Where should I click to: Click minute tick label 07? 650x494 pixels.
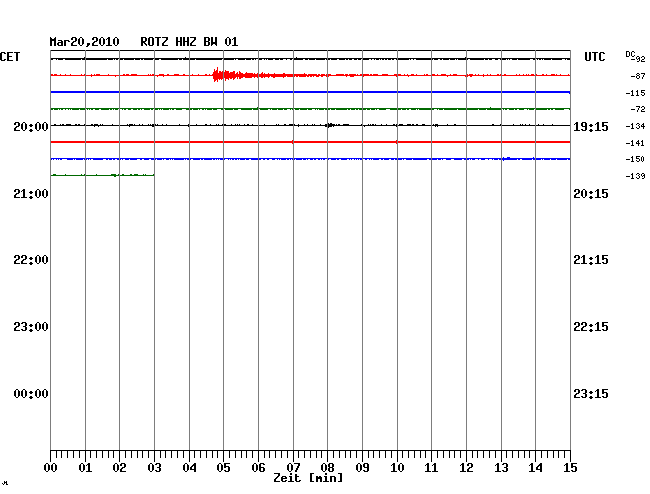(x=293, y=468)
